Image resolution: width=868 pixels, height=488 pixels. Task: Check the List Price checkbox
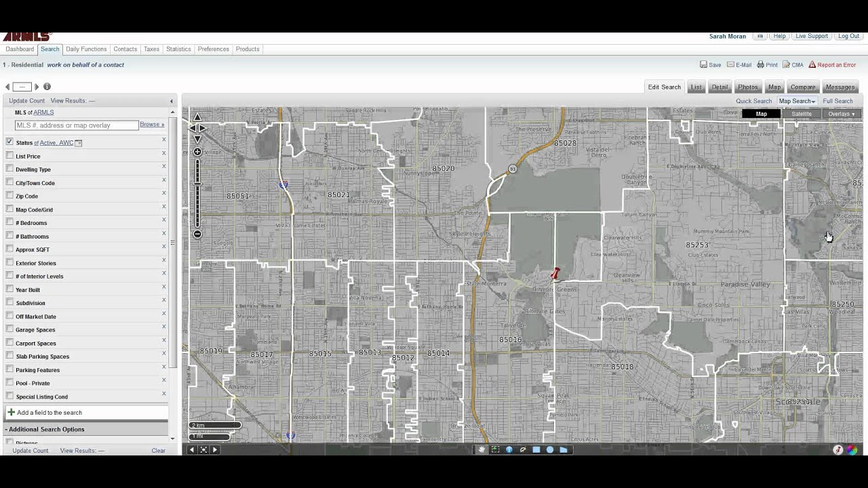pyautogui.click(x=9, y=155)
